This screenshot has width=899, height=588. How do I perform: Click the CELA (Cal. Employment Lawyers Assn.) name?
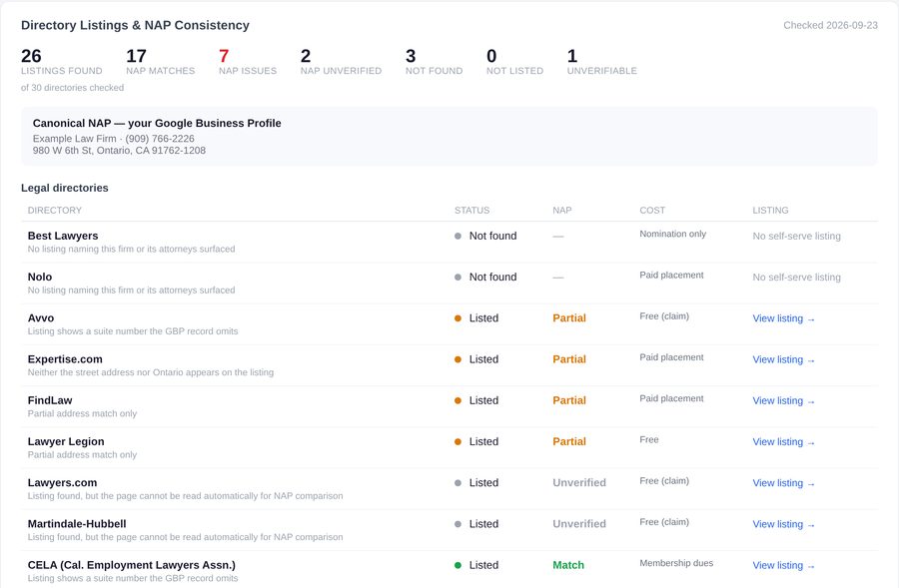point(131,565)
